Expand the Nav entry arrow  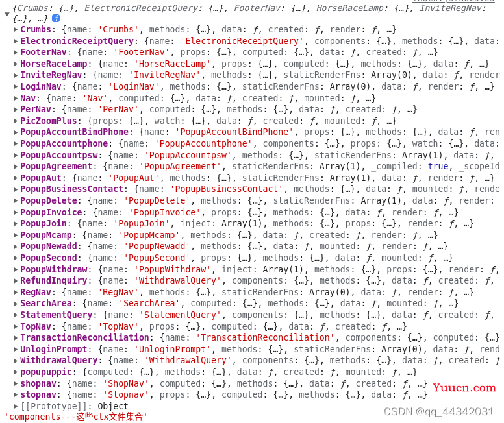[x=16, y=98]
